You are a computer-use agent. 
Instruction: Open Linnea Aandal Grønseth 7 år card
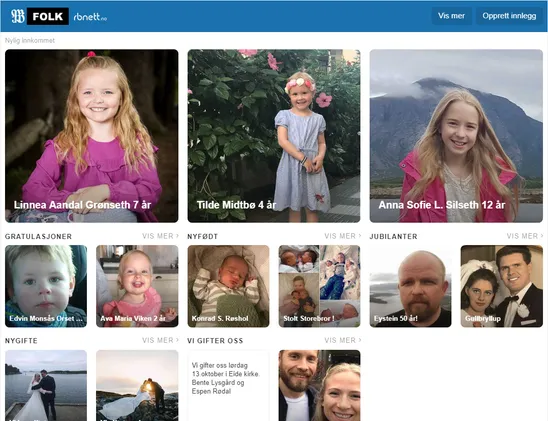(92, 136)
